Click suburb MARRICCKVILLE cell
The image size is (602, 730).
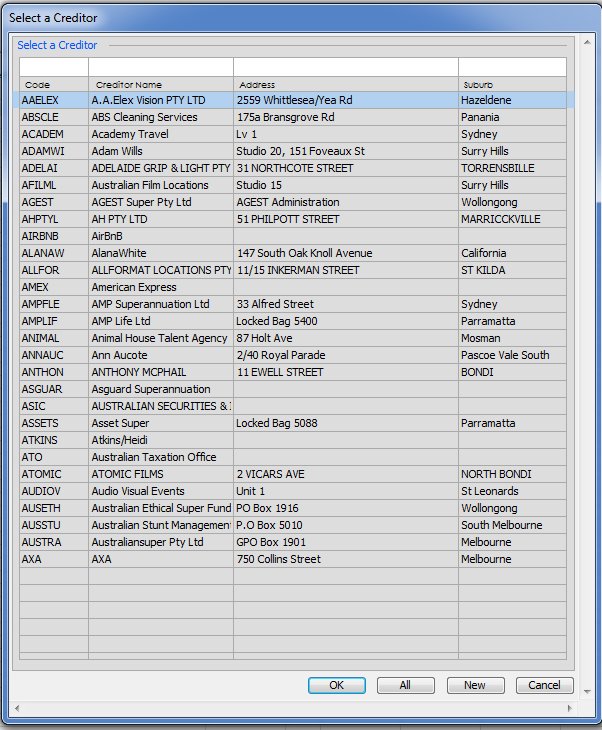pyautogui.click(x=512, y=219)
